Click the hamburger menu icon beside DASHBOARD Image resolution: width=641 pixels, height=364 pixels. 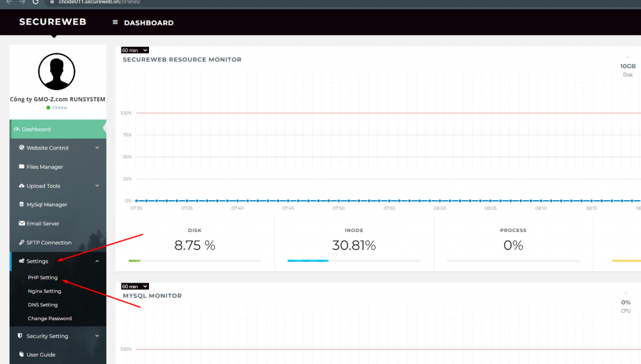(x=115, y=22)
